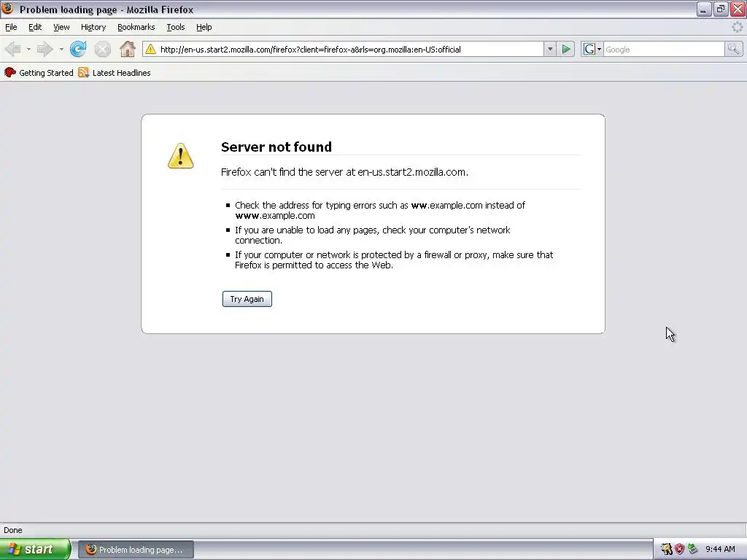Open the History menu

tap(93, 27)
